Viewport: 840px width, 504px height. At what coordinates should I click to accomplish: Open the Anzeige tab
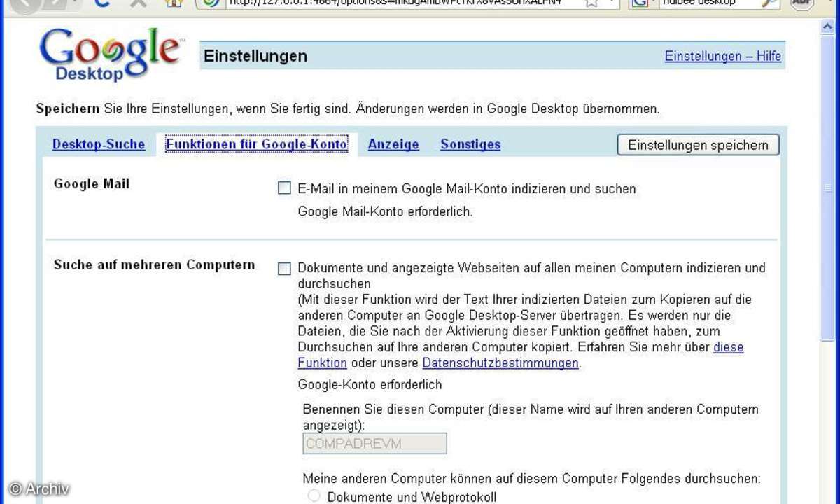click(x=393, y=144)
